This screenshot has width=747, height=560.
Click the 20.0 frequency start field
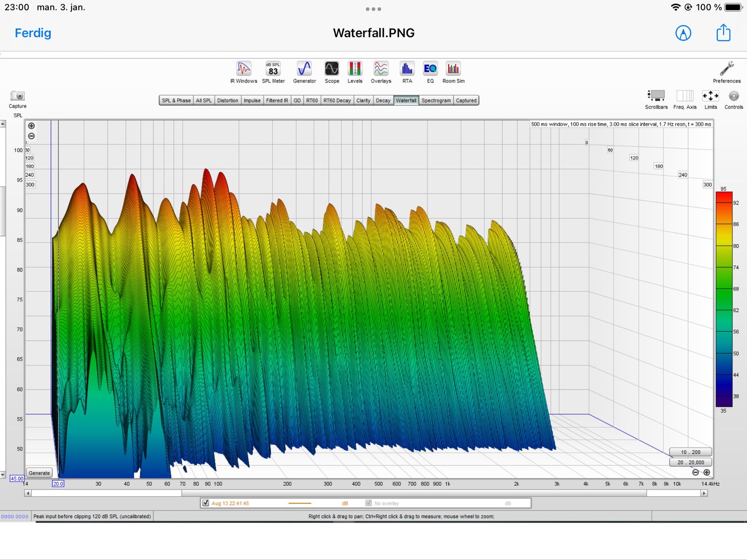(x=58, y=484)
